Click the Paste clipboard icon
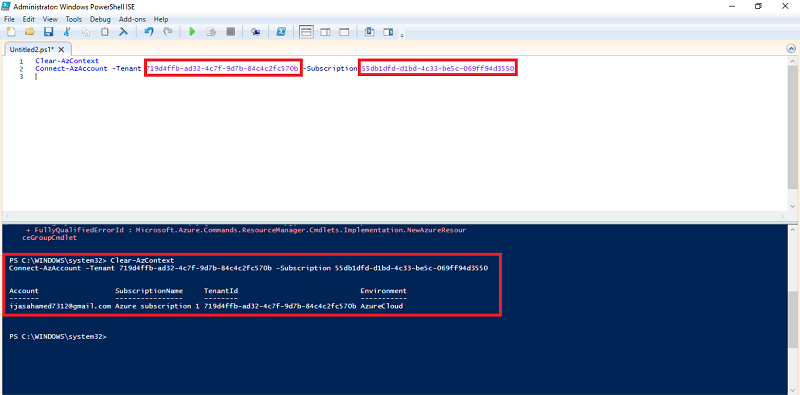Viewport: 800px width, 395px height. 105,32
